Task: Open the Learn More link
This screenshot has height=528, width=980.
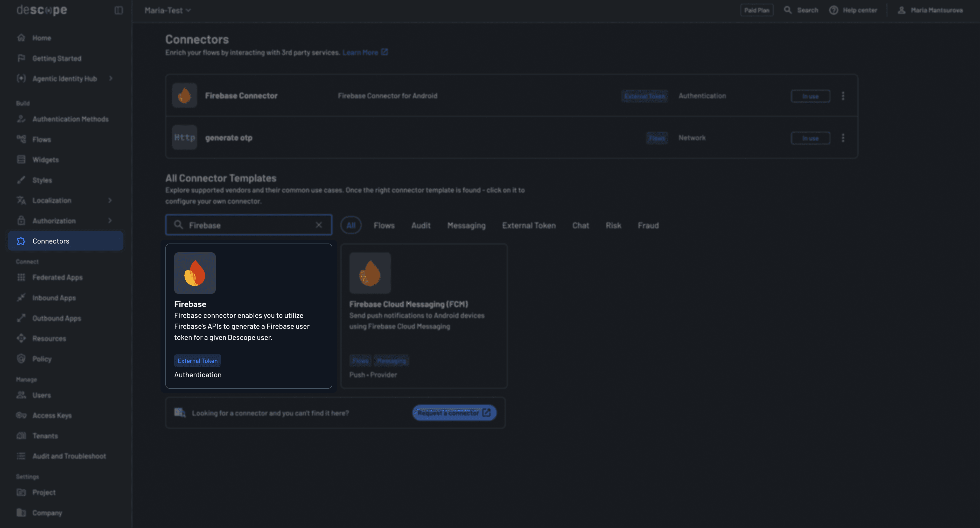Action: point(365,52)
